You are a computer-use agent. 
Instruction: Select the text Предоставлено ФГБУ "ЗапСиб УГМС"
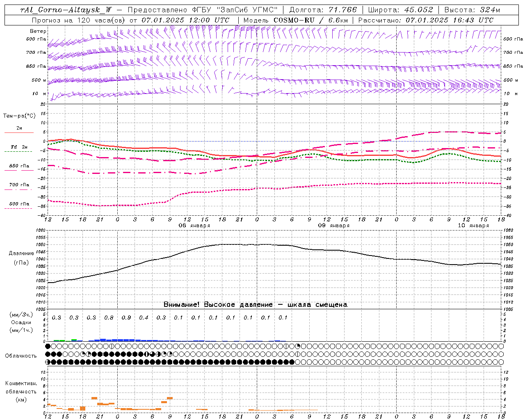pyautogui.click(x=203, y=10)
